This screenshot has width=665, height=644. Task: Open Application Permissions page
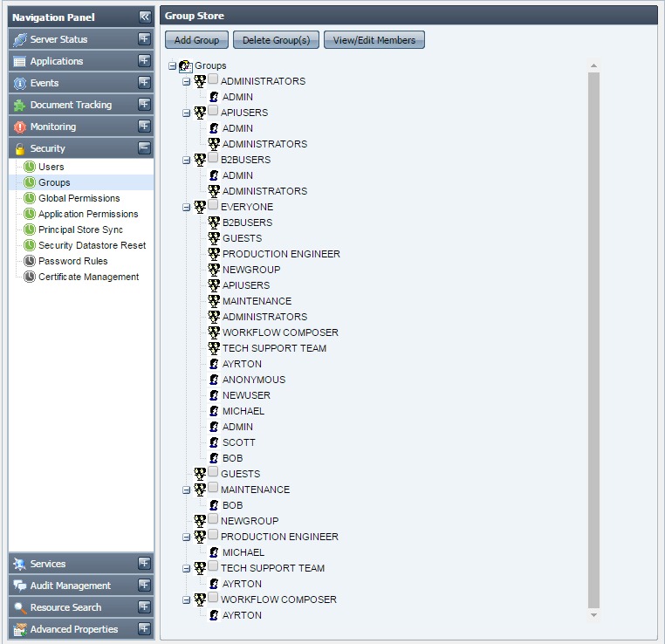click(x=88, y=214)
